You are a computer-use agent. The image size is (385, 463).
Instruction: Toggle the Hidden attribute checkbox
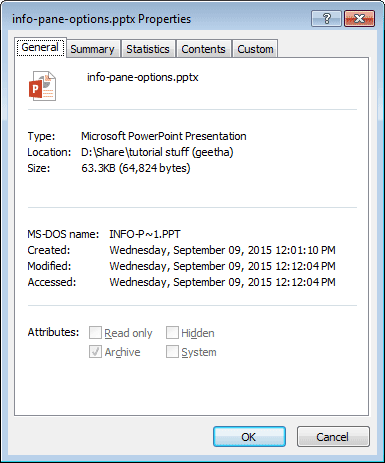tap(172, 332)
